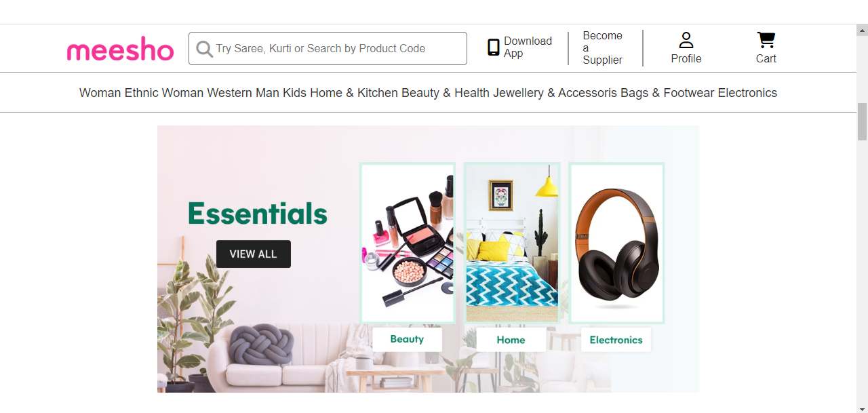Open the Become a Supplier link
Viewport: 868px width, 413px height.
[602, 48]
